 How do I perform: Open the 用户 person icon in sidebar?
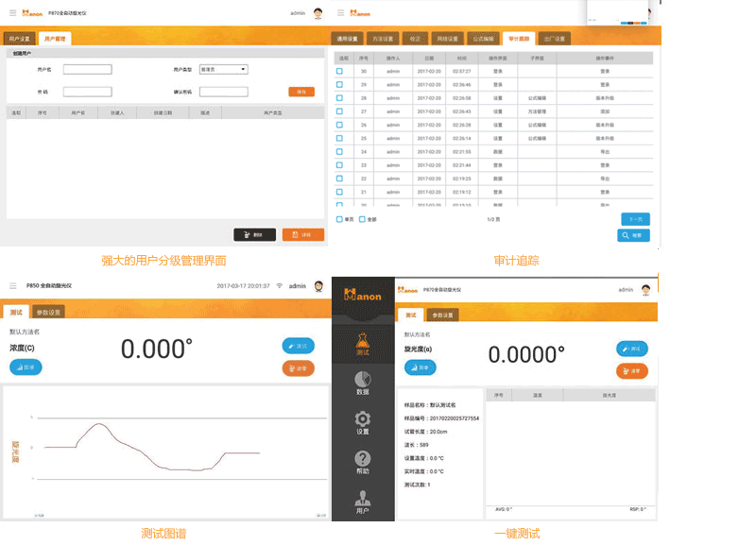363,503
